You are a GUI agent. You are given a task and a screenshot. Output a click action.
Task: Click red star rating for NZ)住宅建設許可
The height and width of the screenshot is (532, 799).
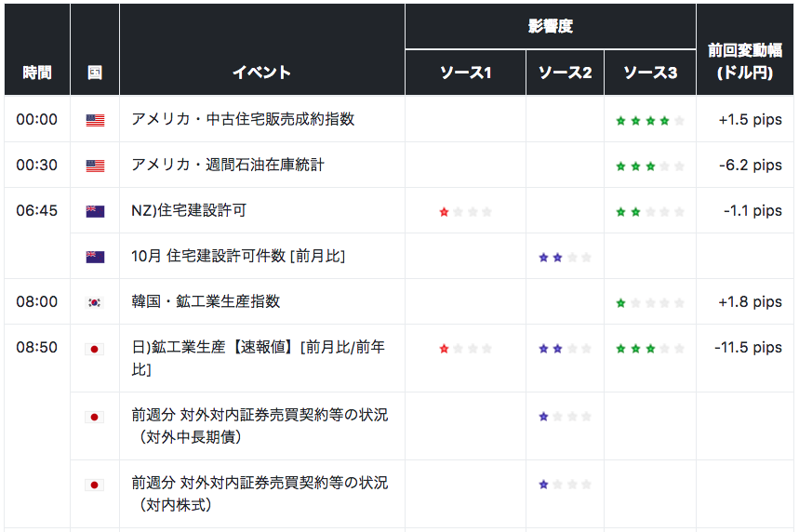[465, 212]
